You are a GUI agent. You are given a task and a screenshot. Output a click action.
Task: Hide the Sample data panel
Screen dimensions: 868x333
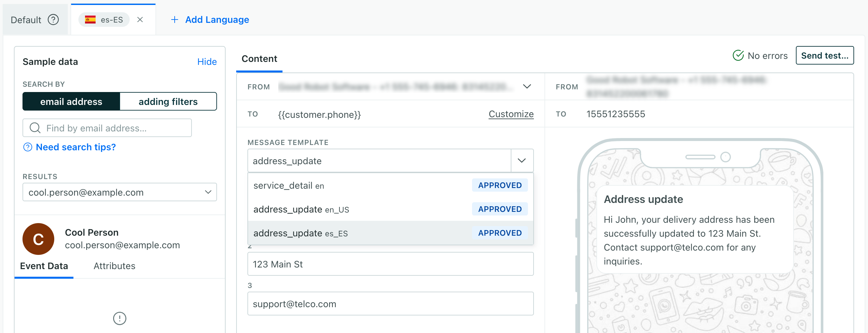pyautogui.click(x=206, y=61)
